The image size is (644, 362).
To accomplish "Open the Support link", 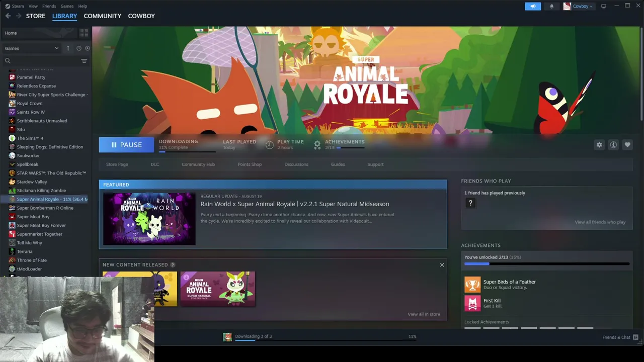I will pos(375,164).
